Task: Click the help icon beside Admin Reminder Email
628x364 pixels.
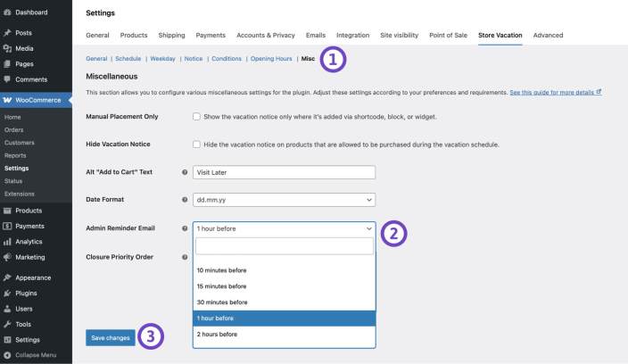Action: (x=185, y=228)
